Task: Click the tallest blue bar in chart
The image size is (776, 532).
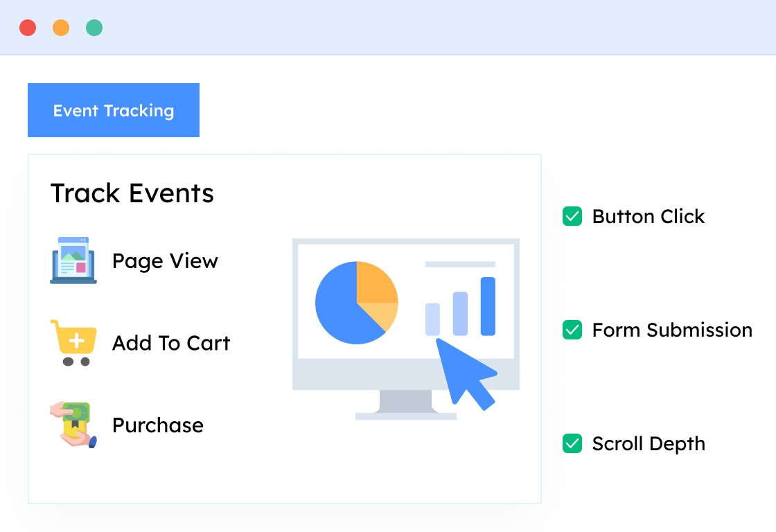Action: [x=488, y=306]
